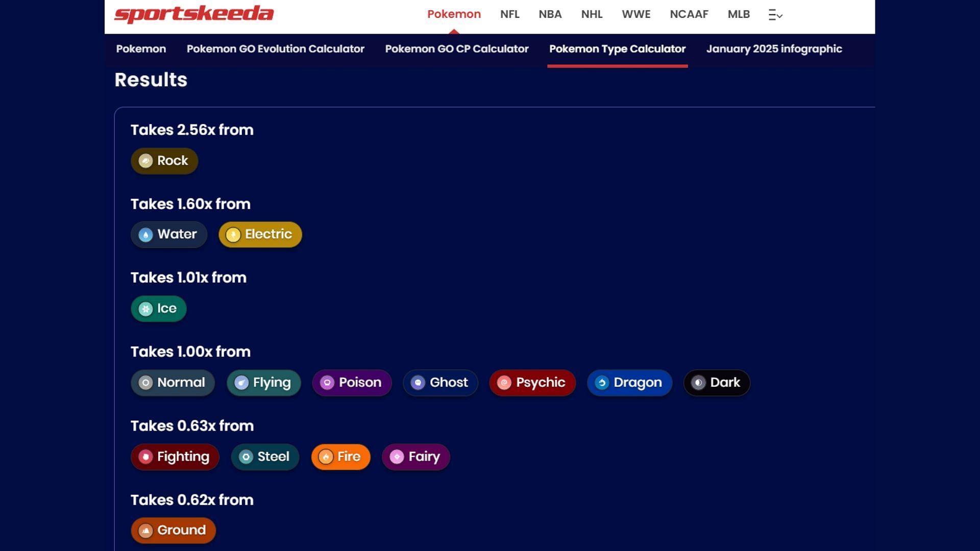
Task: Click the Fighting type resistance icon
Action: point(146,457)
